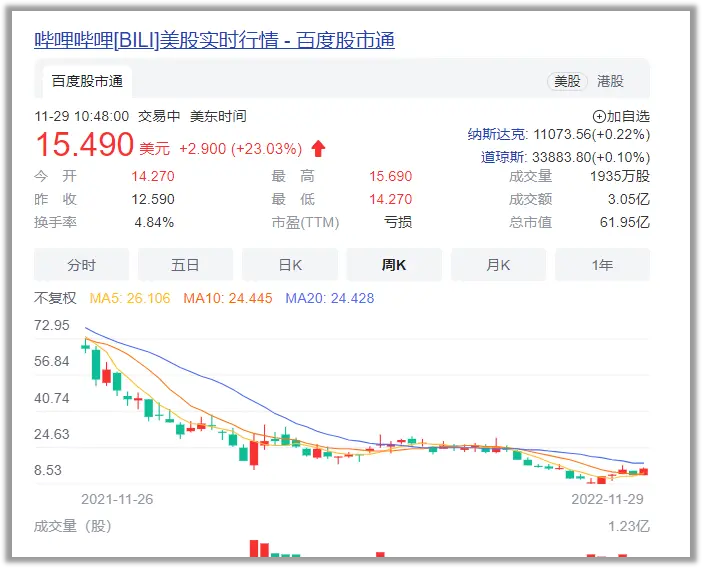Click the 最高 value 15.690

point(391,176)
